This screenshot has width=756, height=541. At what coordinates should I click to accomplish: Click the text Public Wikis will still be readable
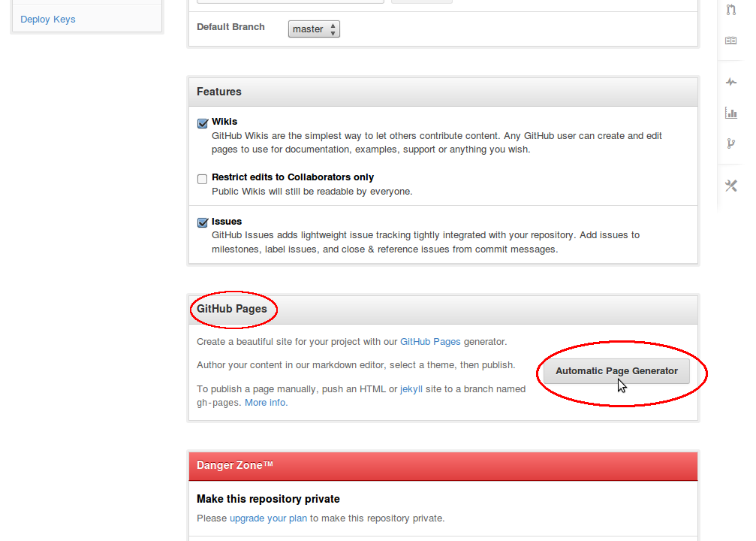(312, 192)
